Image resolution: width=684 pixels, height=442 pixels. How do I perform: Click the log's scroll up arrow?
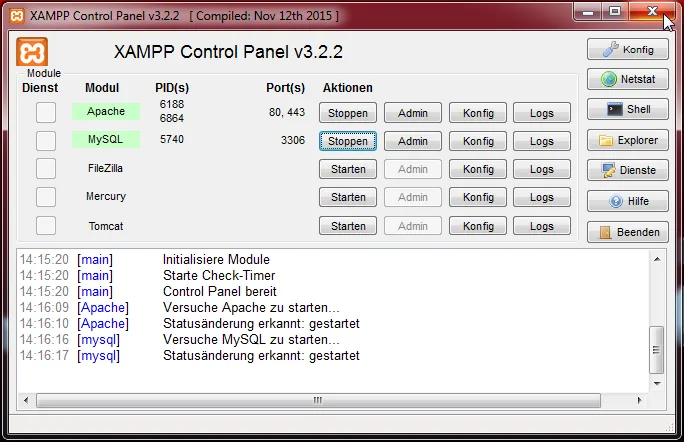tap(657, 259)
